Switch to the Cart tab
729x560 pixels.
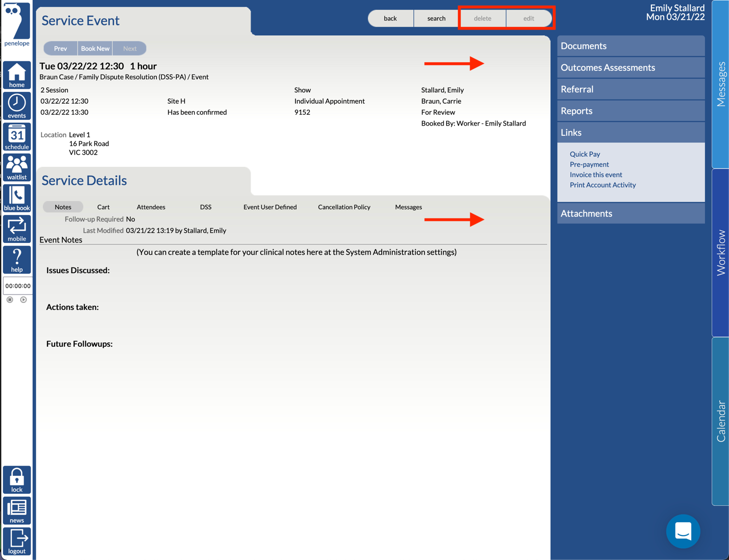coord(103,207)
